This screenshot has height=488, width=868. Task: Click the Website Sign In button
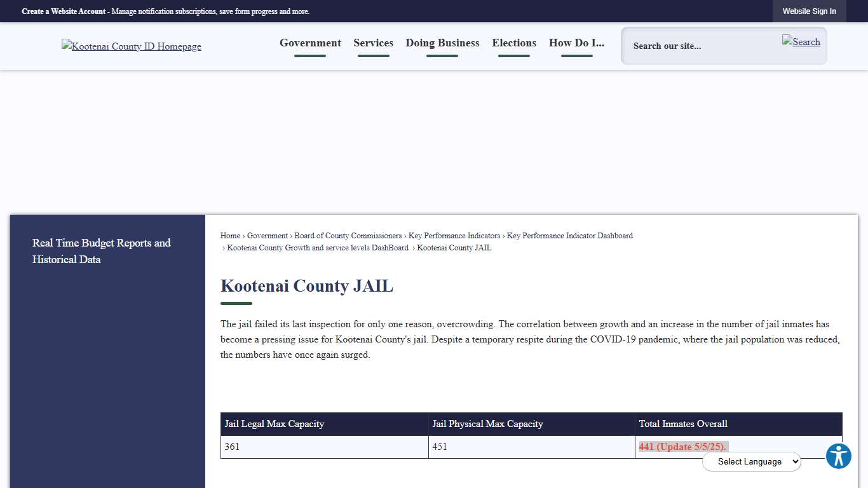[x=809, y=11]
